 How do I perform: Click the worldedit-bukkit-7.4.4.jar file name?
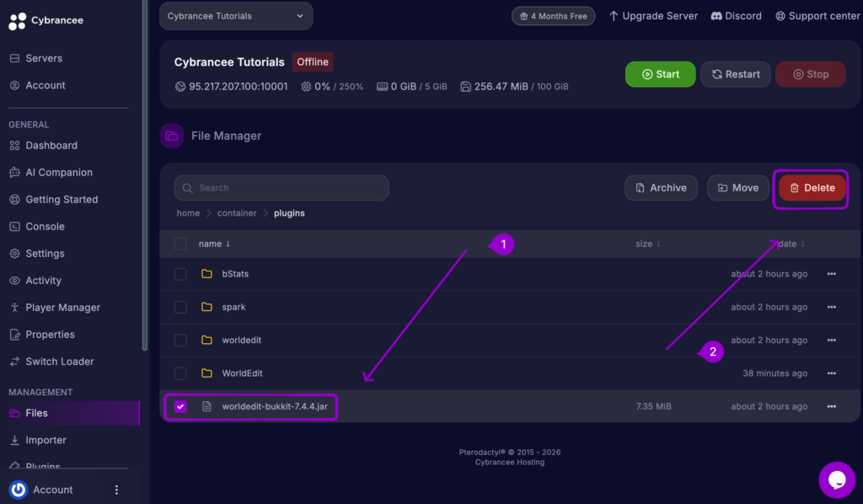(x=275, y=406)
